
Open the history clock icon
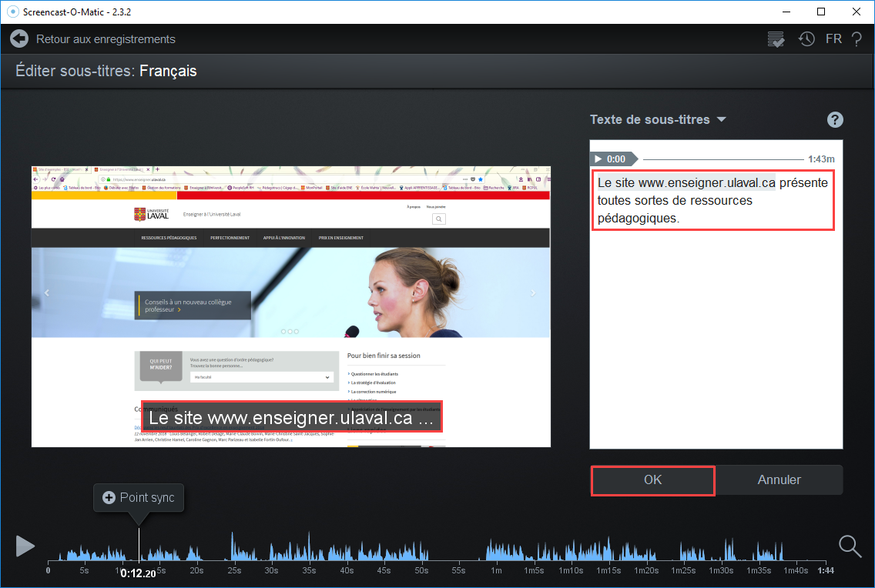[x=806, y=39]
